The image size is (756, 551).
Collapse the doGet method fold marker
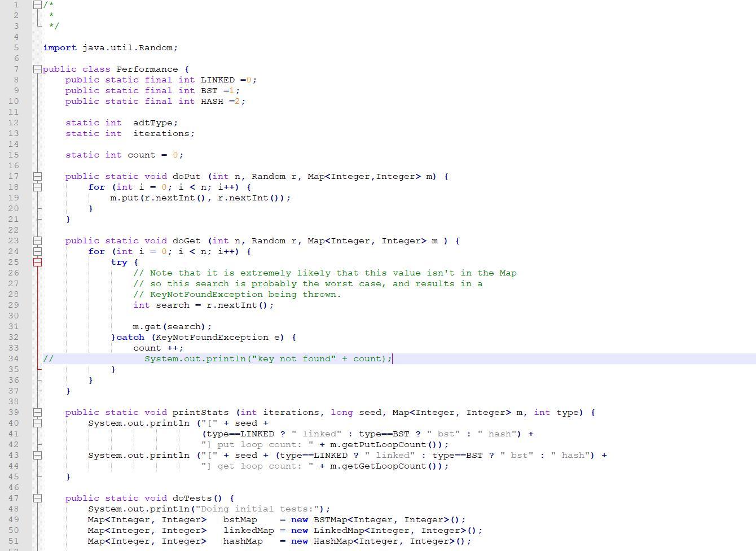click(x=37, y=240)
